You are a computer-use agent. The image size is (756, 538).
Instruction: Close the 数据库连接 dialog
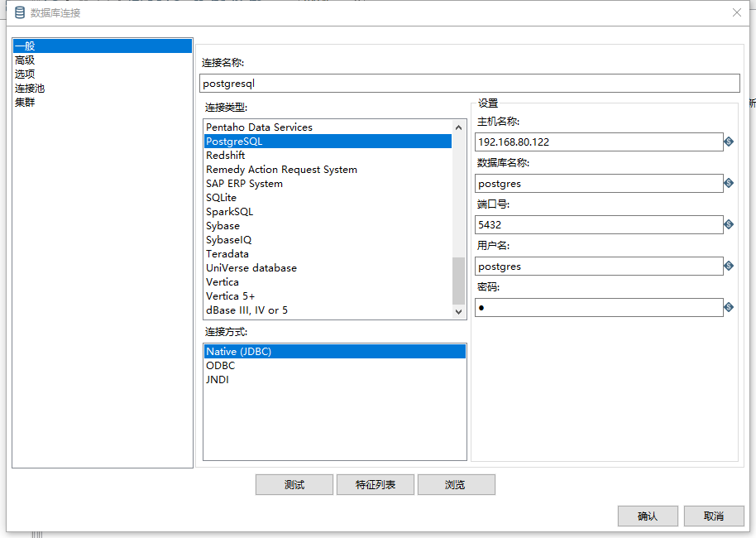(737, 12)
